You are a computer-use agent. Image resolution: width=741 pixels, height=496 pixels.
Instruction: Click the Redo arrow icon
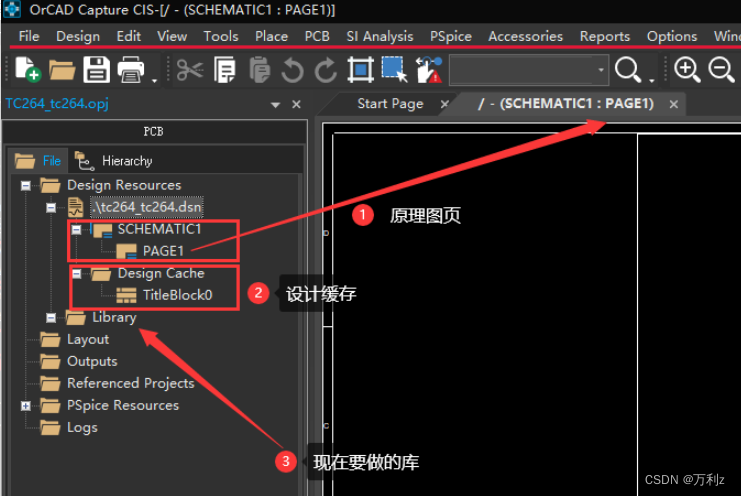coord(326,69)
